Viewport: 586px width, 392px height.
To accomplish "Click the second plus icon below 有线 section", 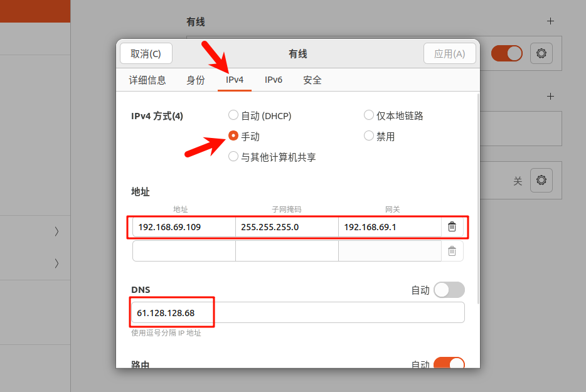I will click(550, 97).
